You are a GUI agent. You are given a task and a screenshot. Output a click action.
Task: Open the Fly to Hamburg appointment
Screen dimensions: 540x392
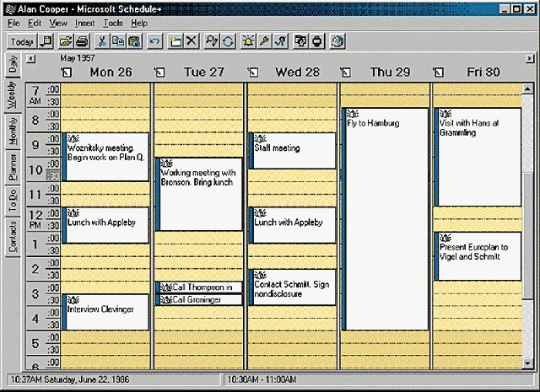(386, 219)
